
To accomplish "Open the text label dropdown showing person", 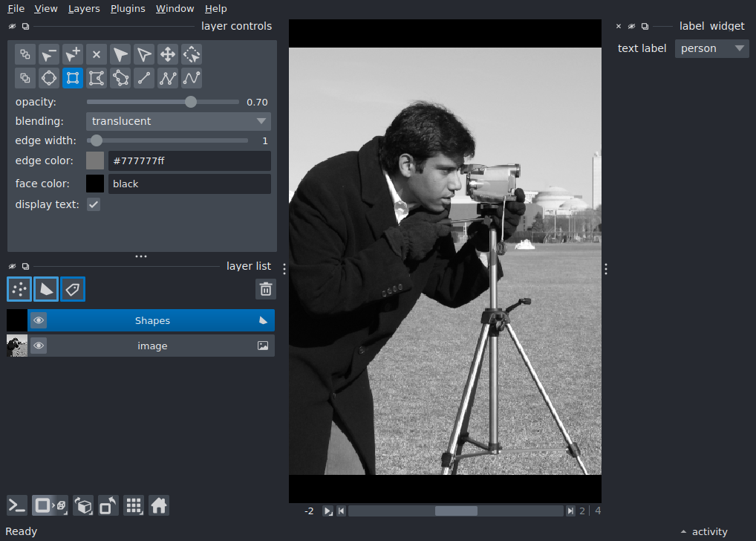I will pos(711,48).
